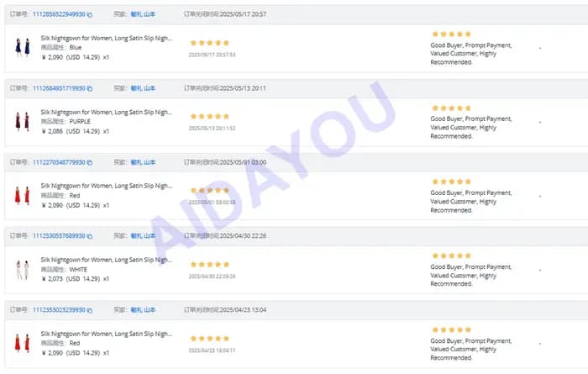Copy order number 1112684931719930 via its copy icon
Viewport: 588px width, 374px height.
(x=90, y=88)
